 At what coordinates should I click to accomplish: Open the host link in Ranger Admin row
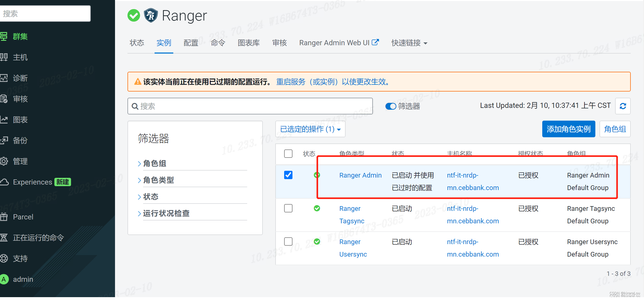coord(473,181)
